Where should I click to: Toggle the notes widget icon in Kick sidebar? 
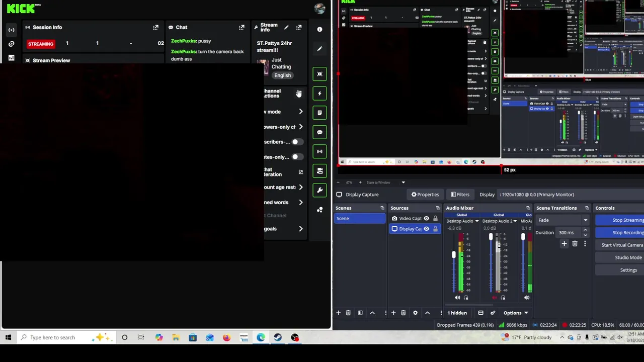(319, 113)
